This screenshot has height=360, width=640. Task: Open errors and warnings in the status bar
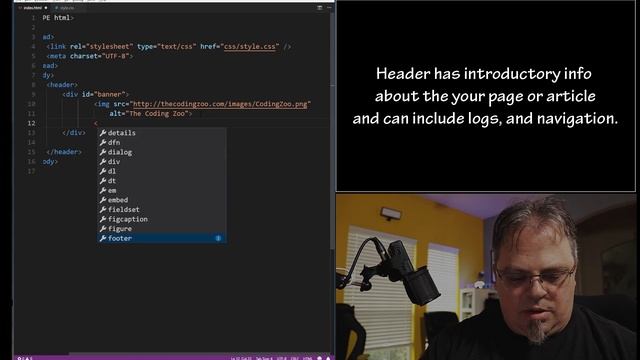point(24,358)
